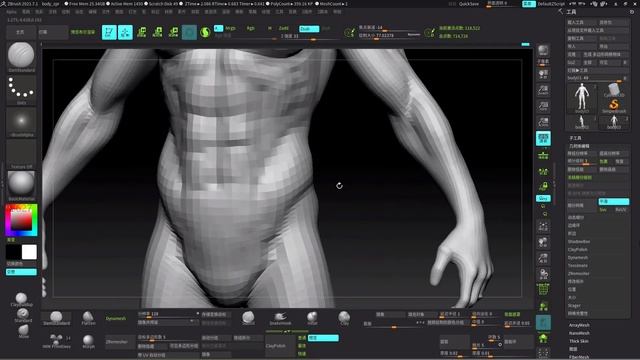Toggle the L.Sym local symmetry icon
640x360 pixels.
point(543,171)
